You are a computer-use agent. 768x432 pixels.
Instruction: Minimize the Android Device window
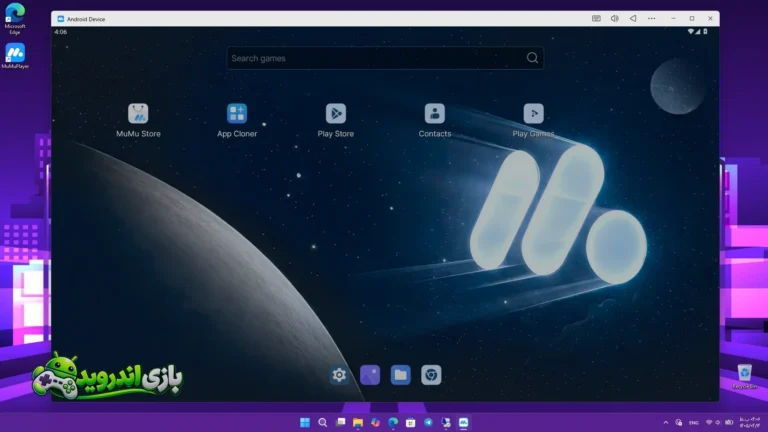pyautogui.click(x=673, y=19)
